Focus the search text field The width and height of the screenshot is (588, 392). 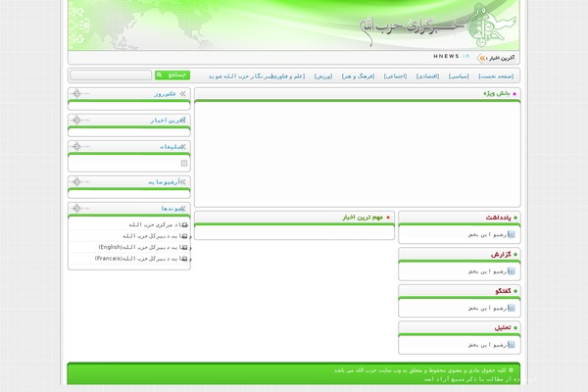tap(111, 75)
